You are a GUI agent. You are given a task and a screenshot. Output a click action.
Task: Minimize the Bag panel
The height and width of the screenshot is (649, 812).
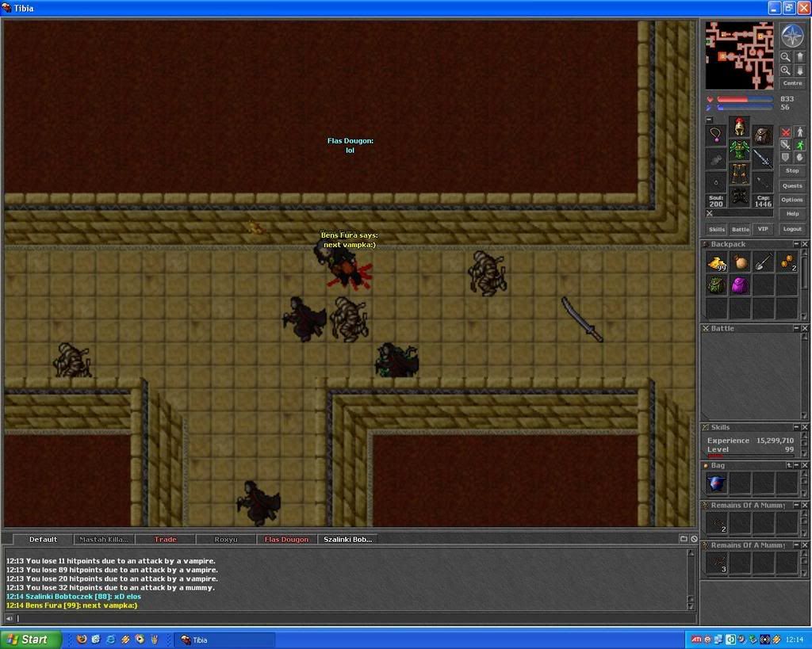point(796,465)
